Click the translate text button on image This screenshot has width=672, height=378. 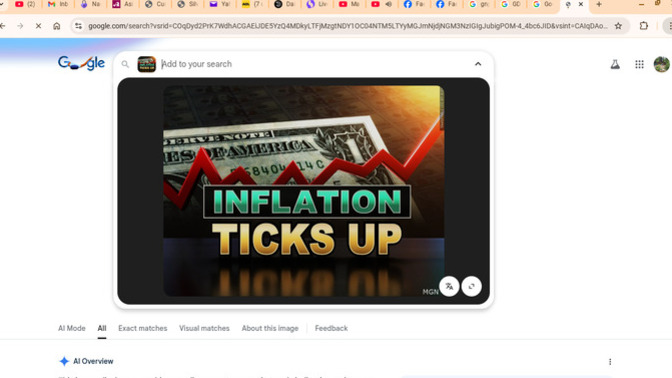[x=449, y=286]
